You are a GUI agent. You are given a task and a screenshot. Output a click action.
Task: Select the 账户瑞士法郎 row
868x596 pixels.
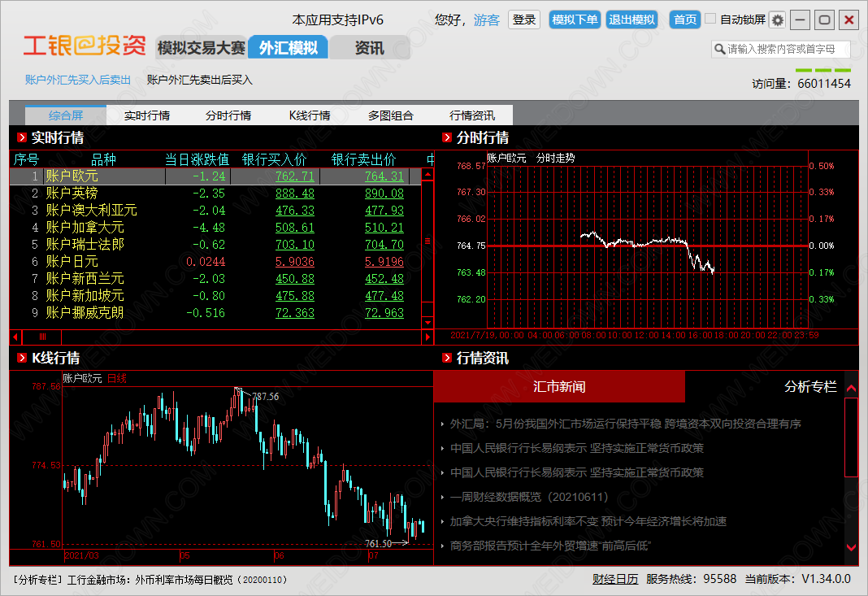point(216,244)
